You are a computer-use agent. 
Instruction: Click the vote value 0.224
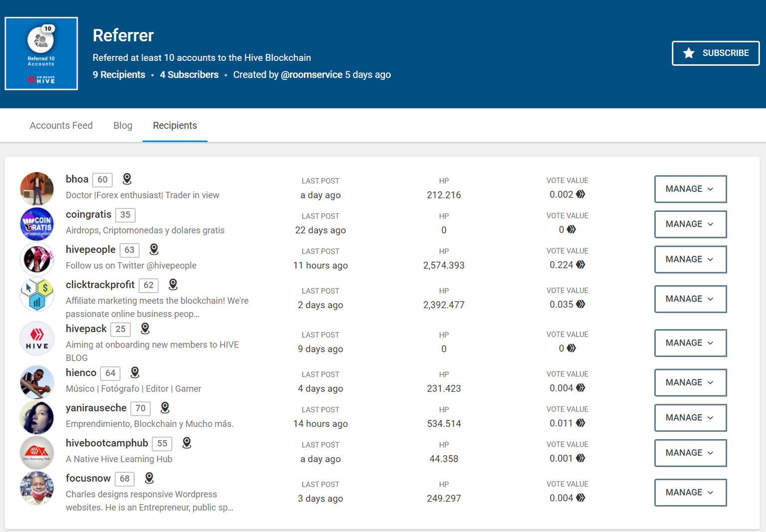pos(562,265)
